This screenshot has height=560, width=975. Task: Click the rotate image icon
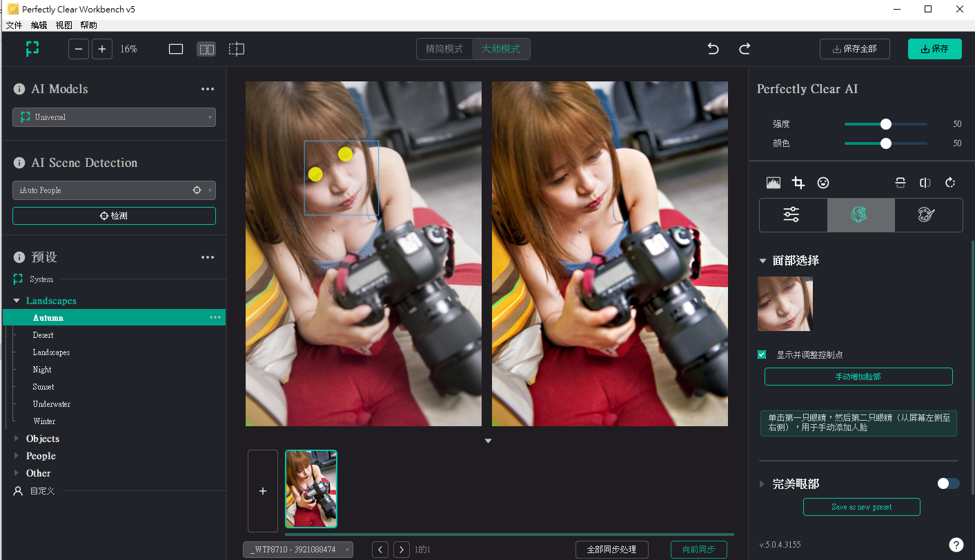point(950,183)
